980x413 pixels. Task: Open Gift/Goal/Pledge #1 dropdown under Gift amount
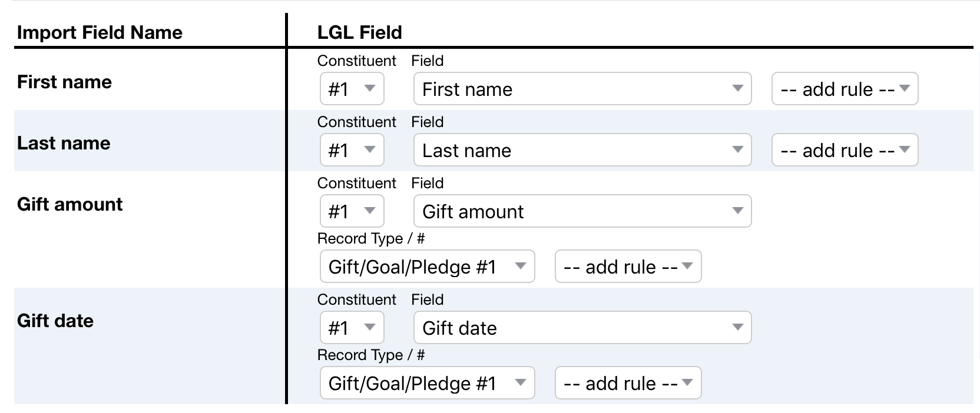[427, 267]
